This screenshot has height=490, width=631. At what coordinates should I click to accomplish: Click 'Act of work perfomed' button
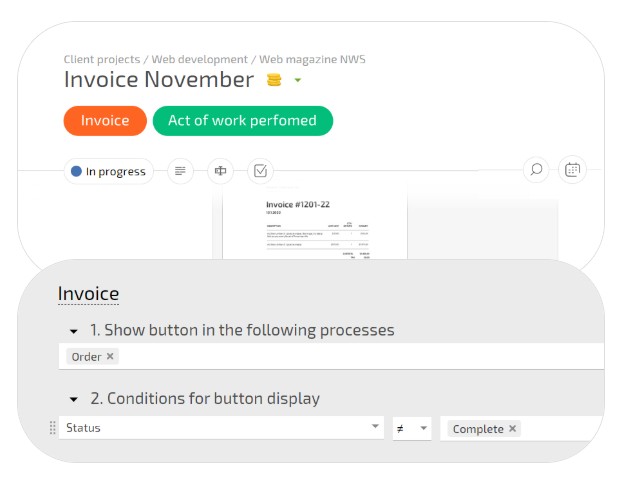[242, 121]
